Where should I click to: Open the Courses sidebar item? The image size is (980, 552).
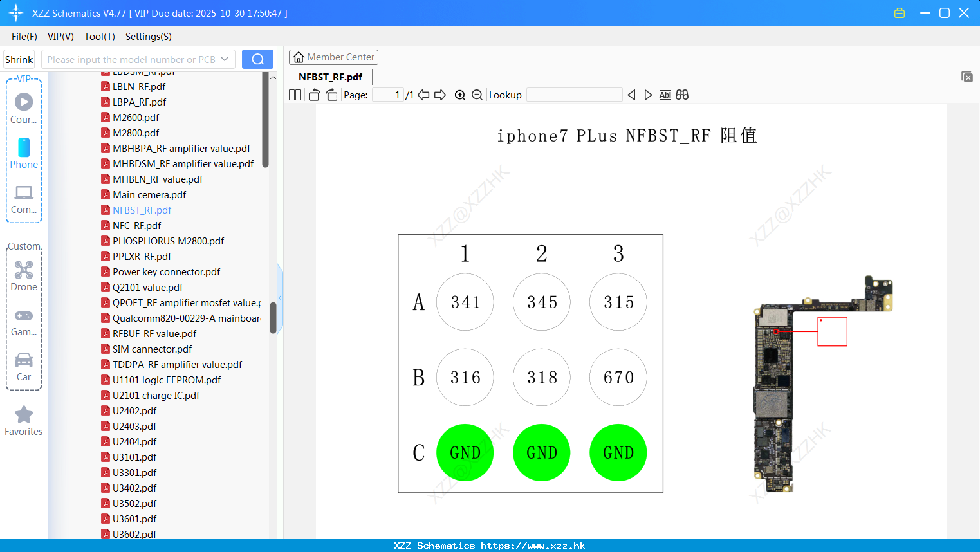pyautogui.click(x=24, y=109)
